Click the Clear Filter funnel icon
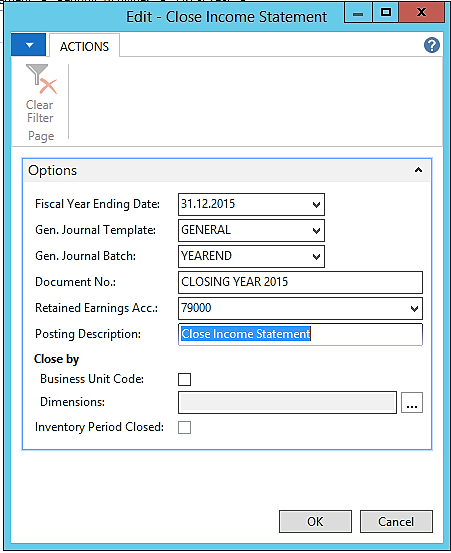This screenshot has height=553, width=451. tap(41, 79)
